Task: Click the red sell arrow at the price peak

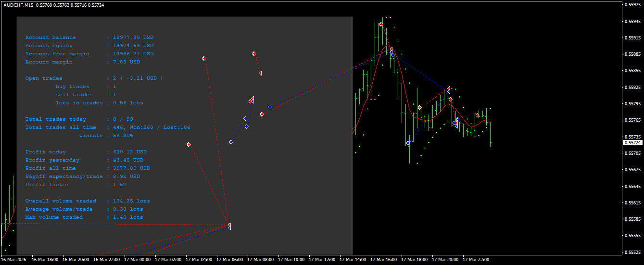Action: (x=381, y=25)
